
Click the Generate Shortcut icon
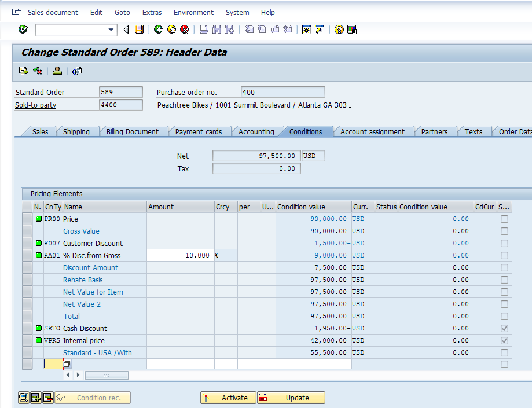coord(320,30)
